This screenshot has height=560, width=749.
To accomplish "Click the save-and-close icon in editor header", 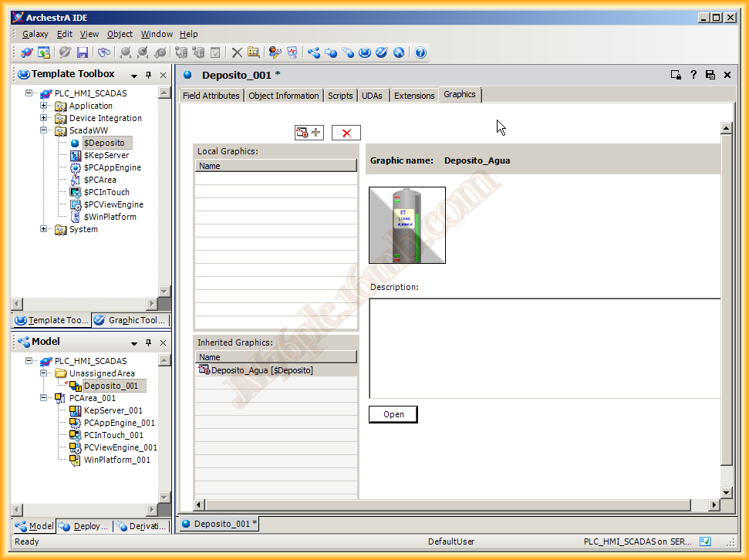I will [710, 75].
